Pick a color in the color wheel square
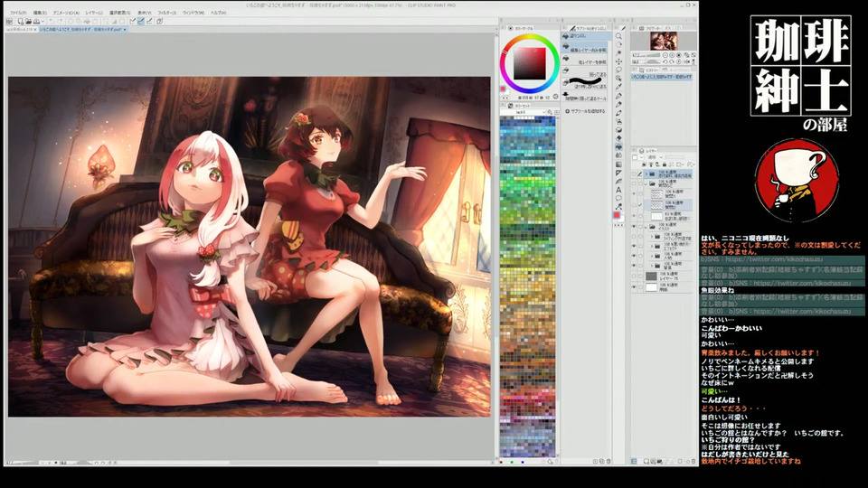 [529, 61]
